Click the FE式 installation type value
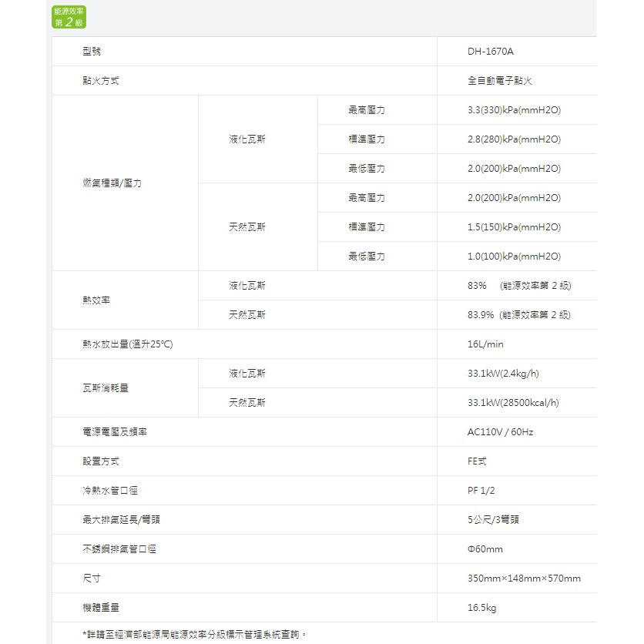Viewport: 644px width, 644px height. [x=477, y=461]
